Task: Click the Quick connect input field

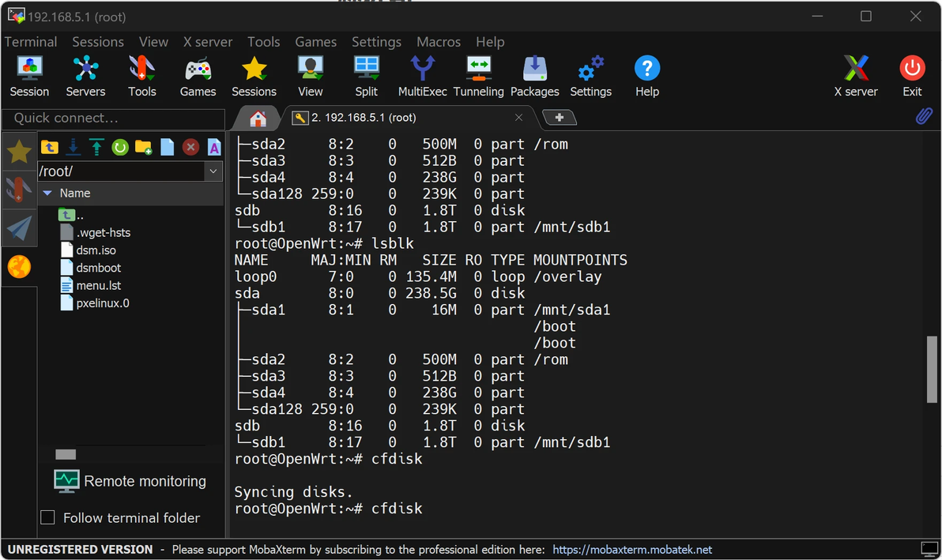Action: (x=113, y=118)
